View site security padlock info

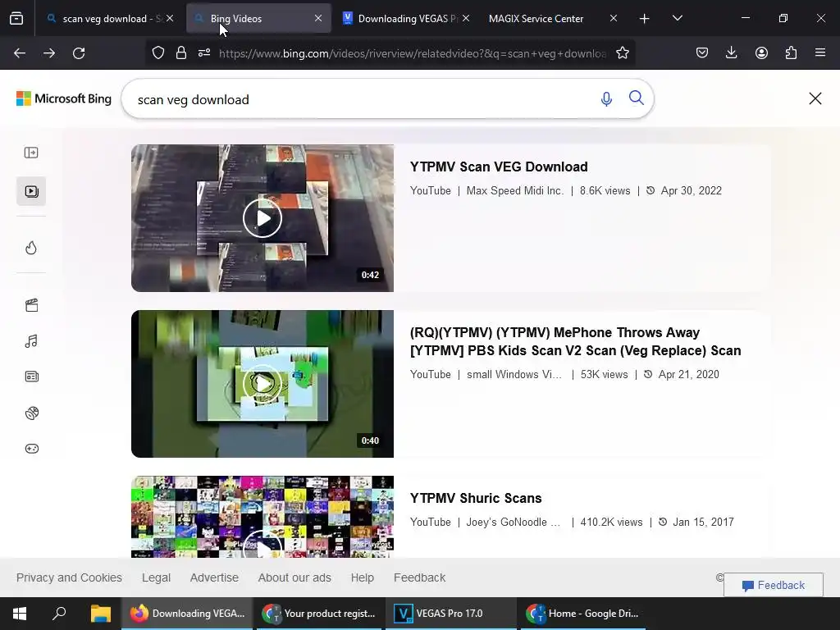(x=181, y=53)
